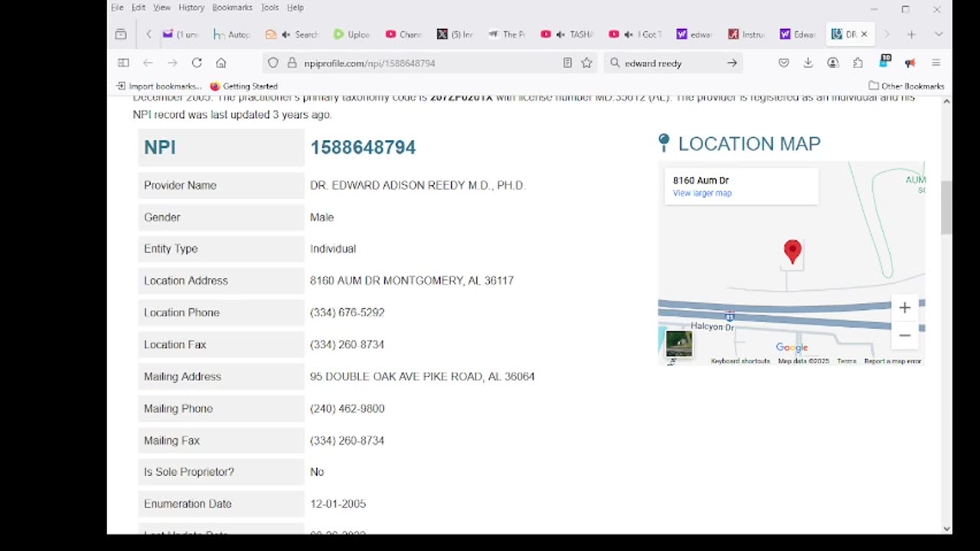The width and height of the screenshot is (980, 551).
Task: Click the Google logo on map
Action: (792, 347)
